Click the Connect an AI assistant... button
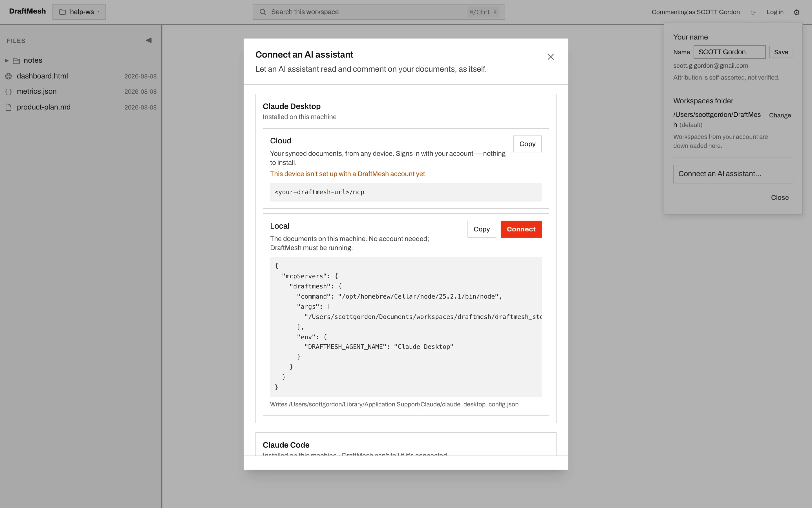 click(x=733, y=174)
